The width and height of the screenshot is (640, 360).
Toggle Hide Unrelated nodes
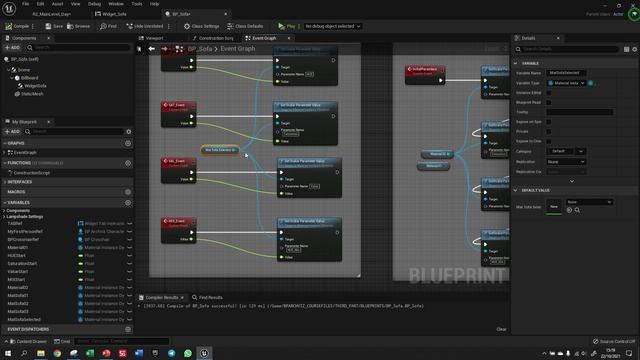click(x=144, y=26)
